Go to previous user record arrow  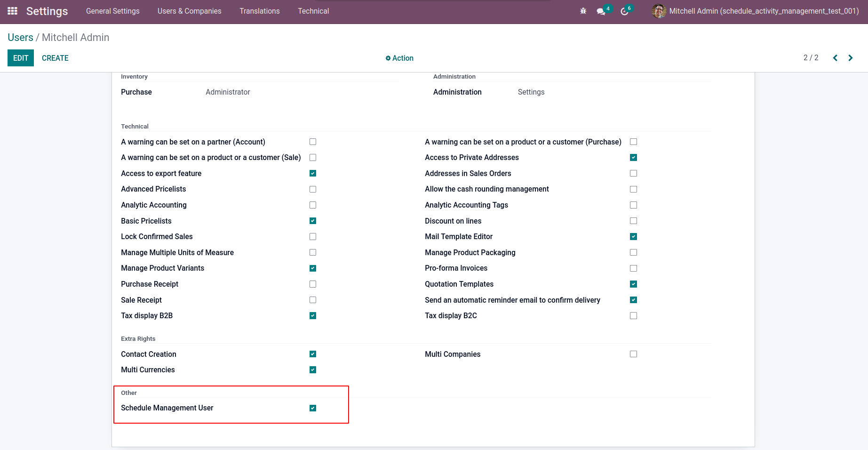tap(835, 58)
